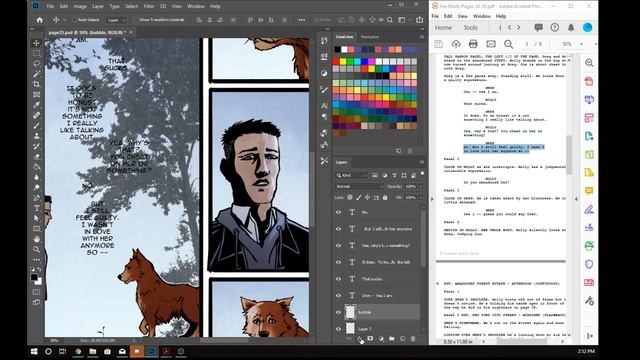Select the Move tool in Photoshop toolbar
Screen dimensions: 640x360
[x=37, y=43]
